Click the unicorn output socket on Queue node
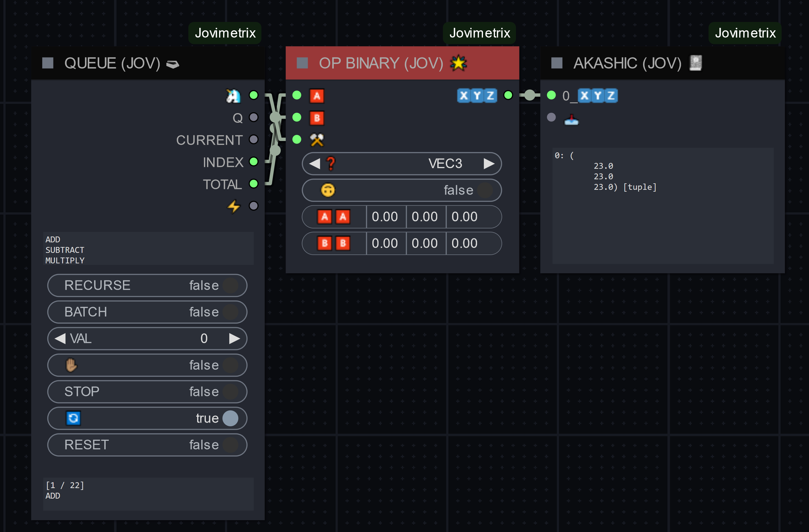809x532 pixels. tap(253, 95)
